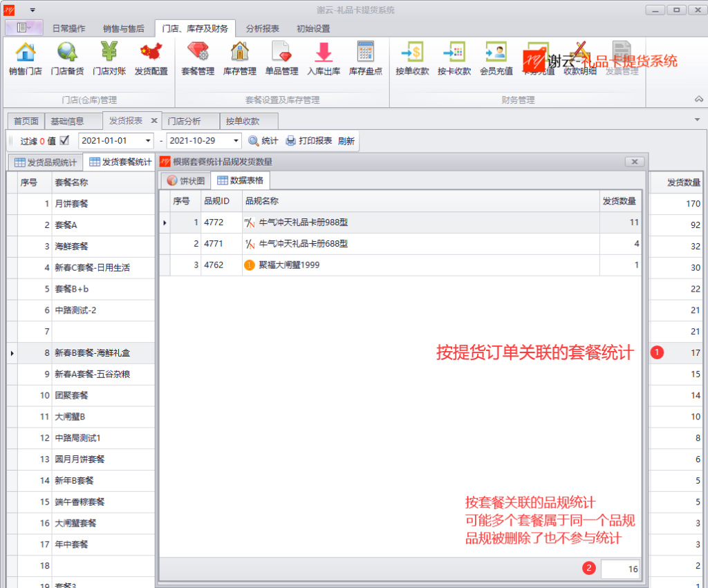708x588 pixels.
Task: Switch to the 分析报表 ribbon tab
Action: [262, 28]
